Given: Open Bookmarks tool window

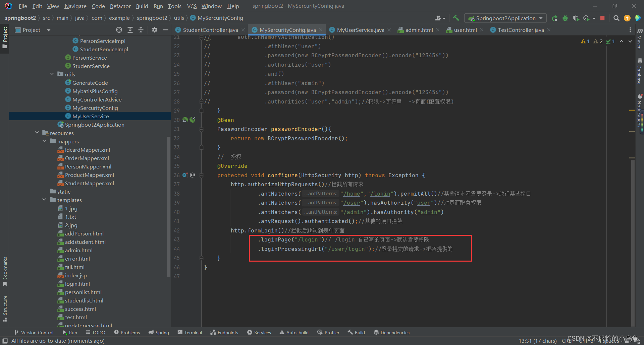Looking at the screenshot, I should click(5, 272).
